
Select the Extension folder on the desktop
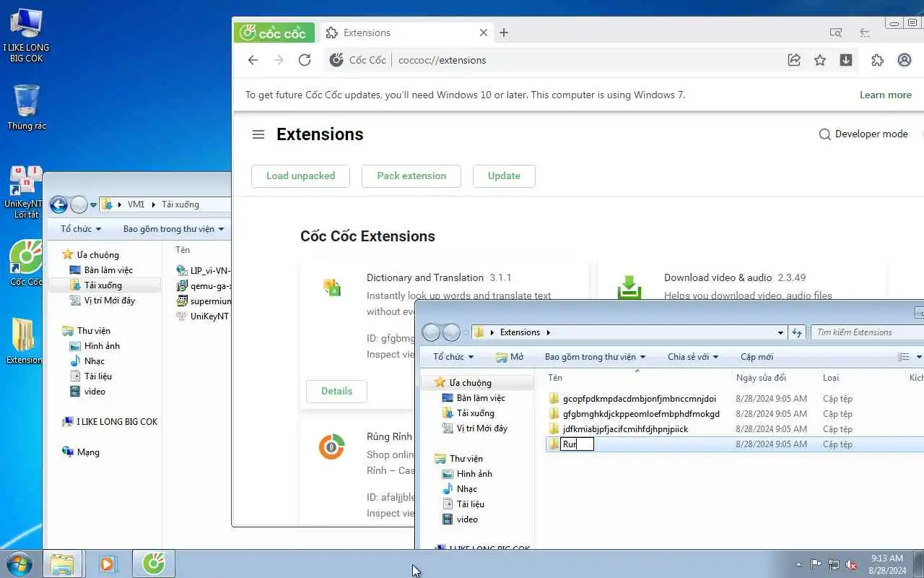click(x=24, y=341)
